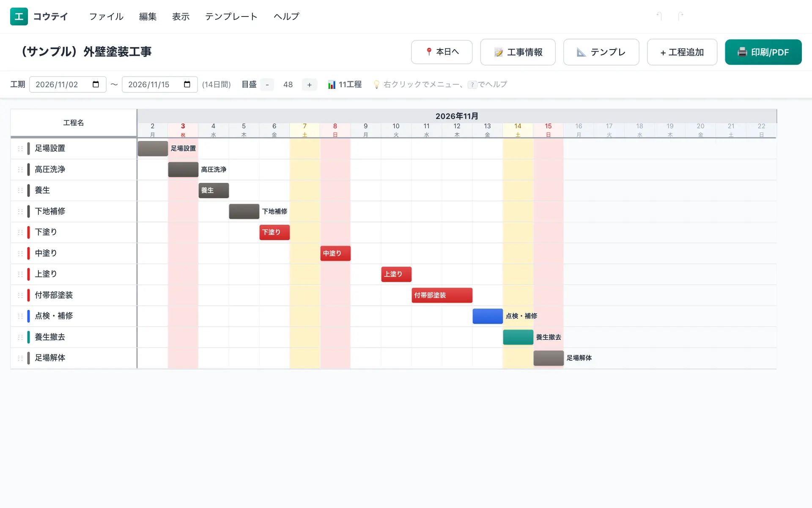This screenshot has height=508, width=812.
Task: Click drag handle of 下塗り row
Action: (20, 232)
